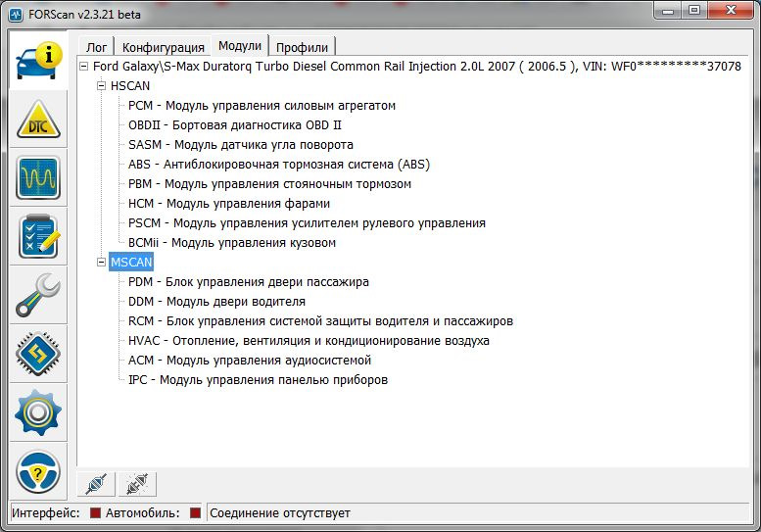
Task: Open the settings gear icon
Action: [x=38, y=412]
